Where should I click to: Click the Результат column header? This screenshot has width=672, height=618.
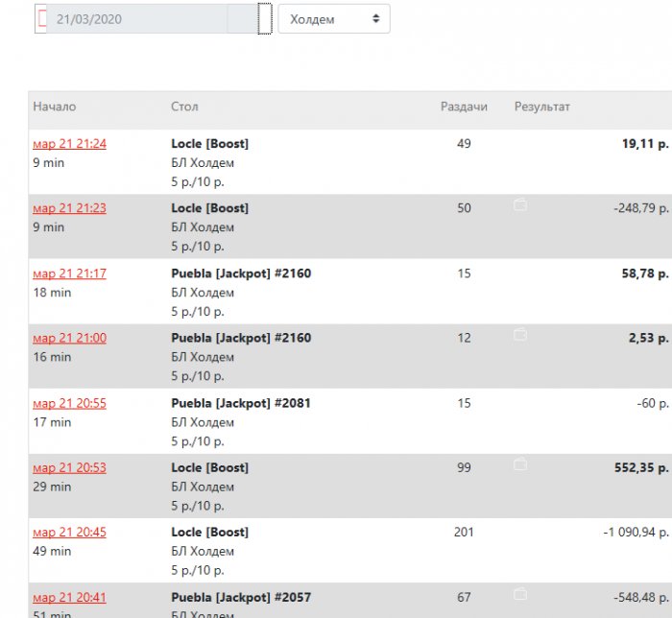click(541, 107)
